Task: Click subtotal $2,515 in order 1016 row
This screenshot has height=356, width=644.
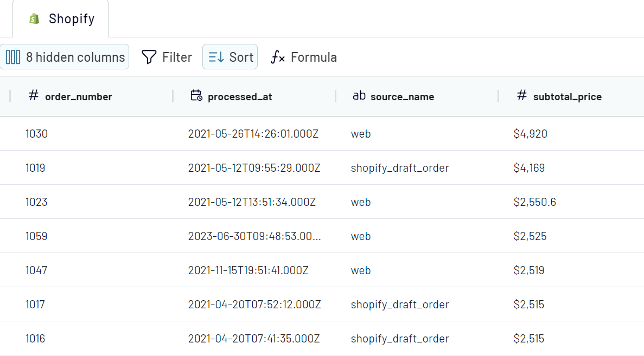Action: point(528,338)
